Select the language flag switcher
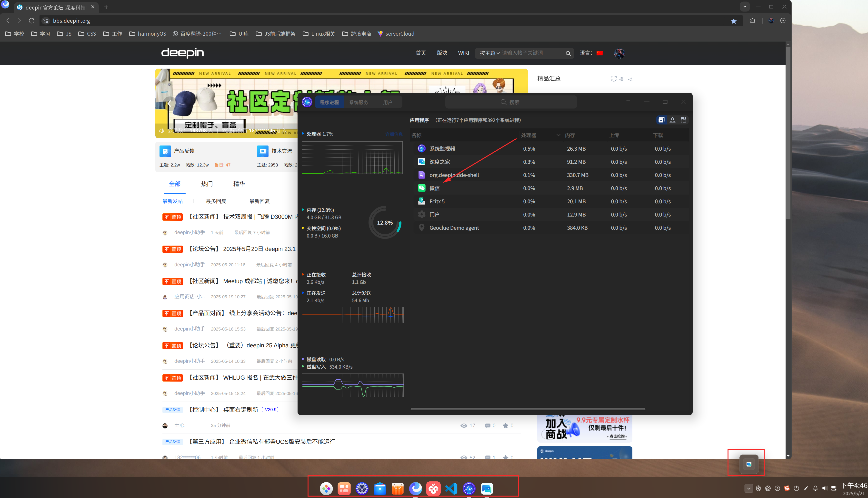This screenshot has width=868, height=498. [600, 53]
